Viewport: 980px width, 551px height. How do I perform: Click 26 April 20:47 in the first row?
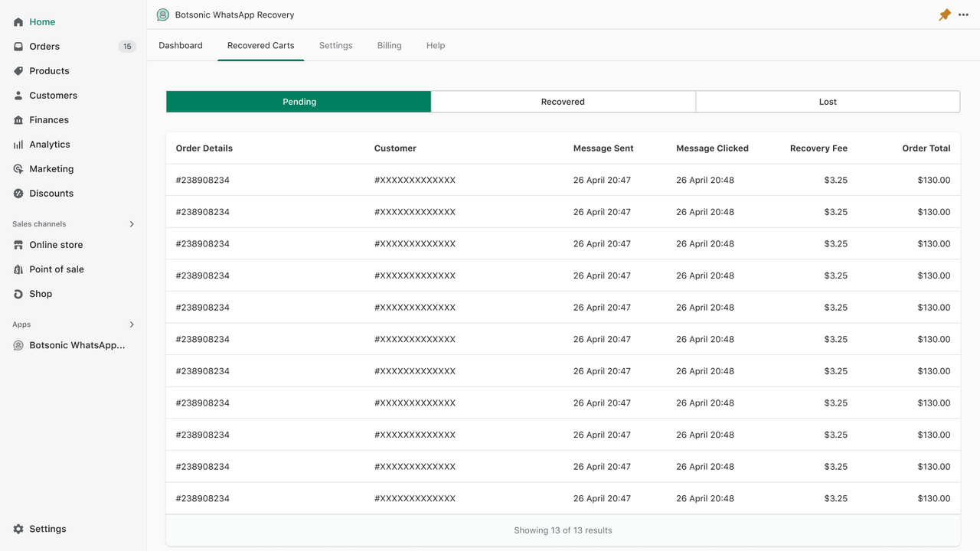[x=602, y=181]
